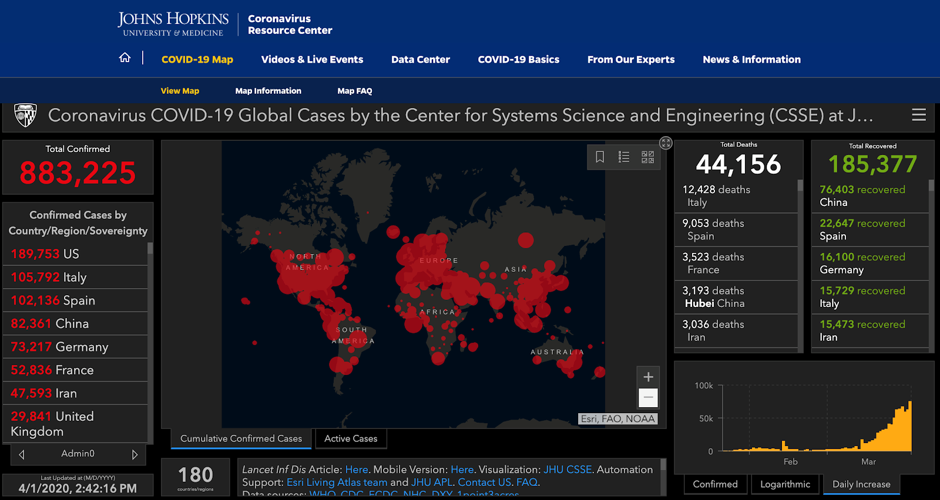Image resolution: width=940 pixels, height=500 pixels.
Task: Open the Contact US link
Action: [x=486, y=482]
